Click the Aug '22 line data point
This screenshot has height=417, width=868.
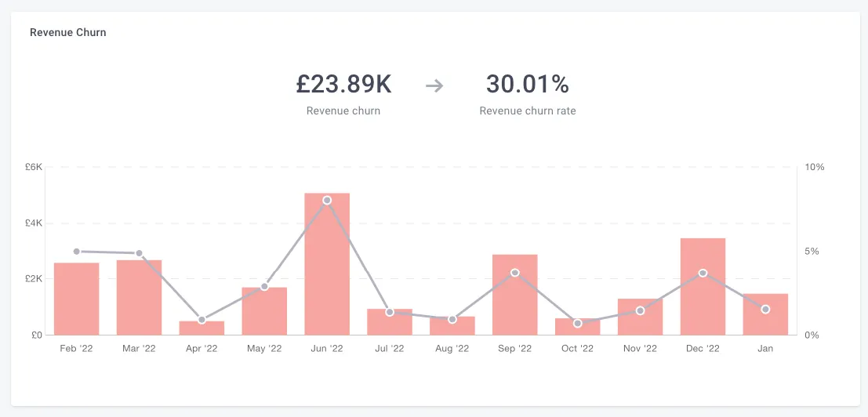(x=452, y=320)
